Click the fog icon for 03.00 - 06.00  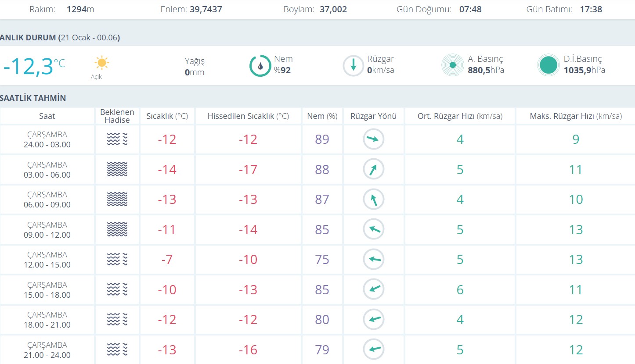[x=117, y=169]
